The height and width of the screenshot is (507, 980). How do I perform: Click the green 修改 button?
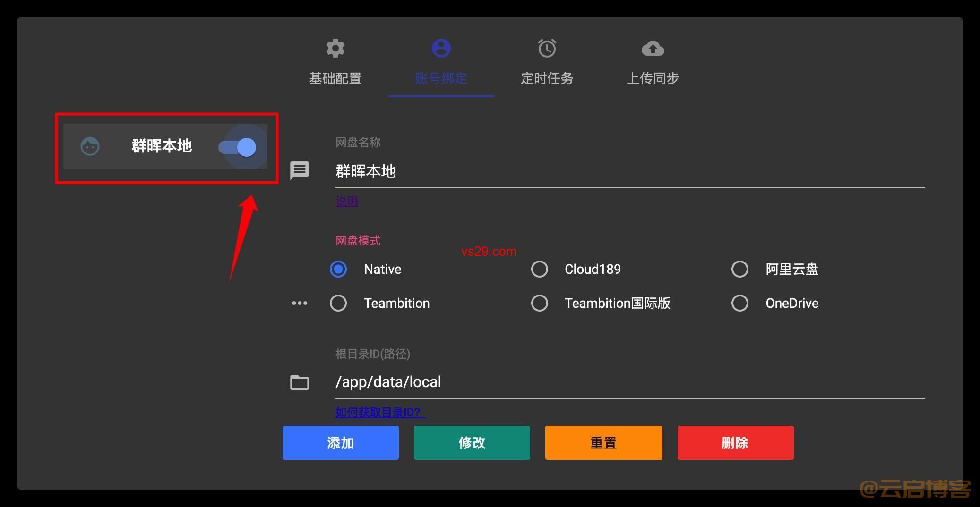(x=472, y=443)
